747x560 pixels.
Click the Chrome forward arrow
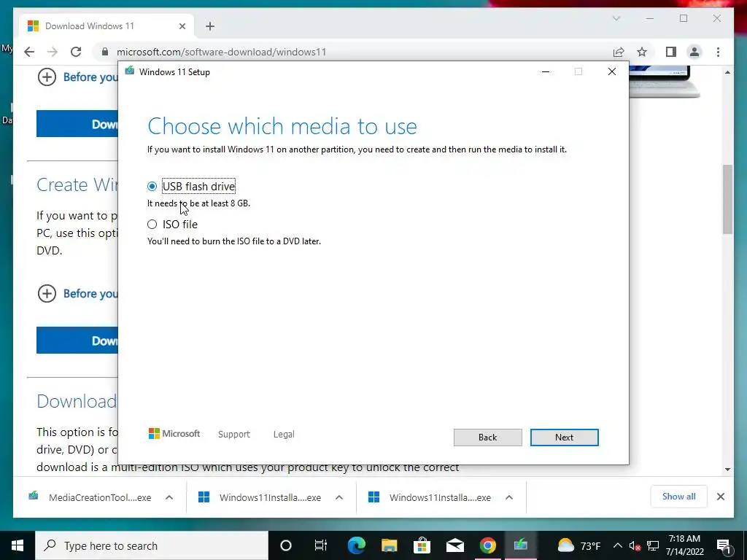point(53,52)
